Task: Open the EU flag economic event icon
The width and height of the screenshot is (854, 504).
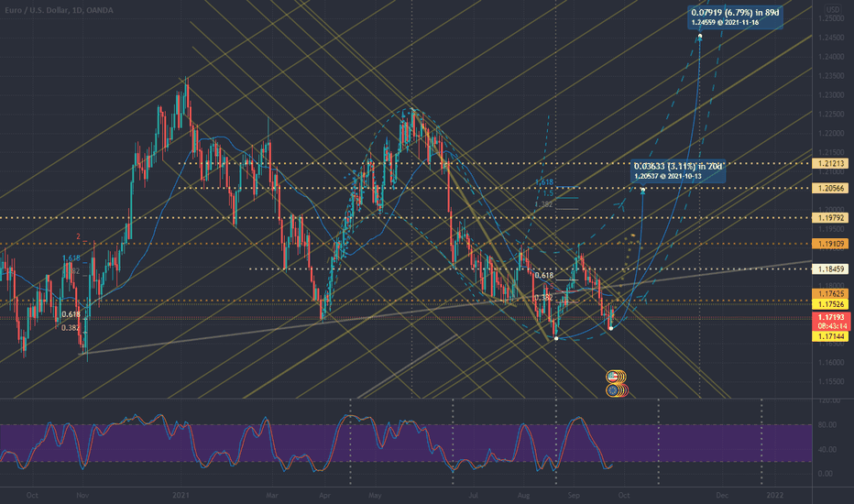Action: pyautogui.click(x=613, y=390)
